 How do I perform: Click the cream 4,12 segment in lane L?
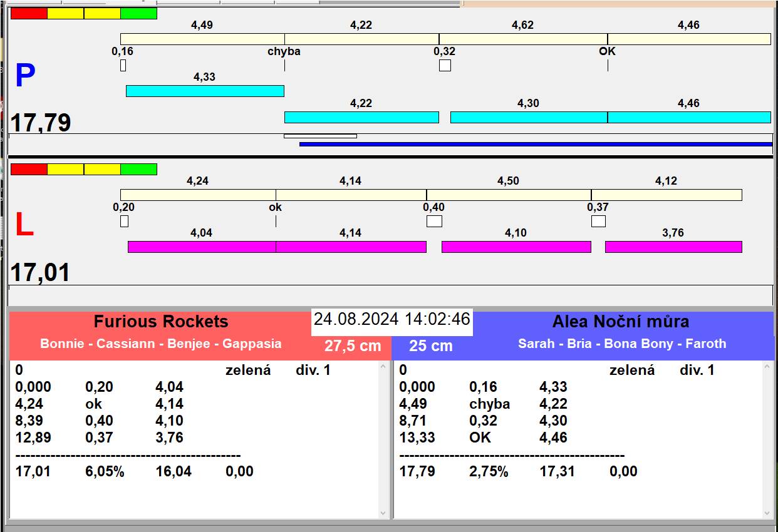[x=666, y=195]
